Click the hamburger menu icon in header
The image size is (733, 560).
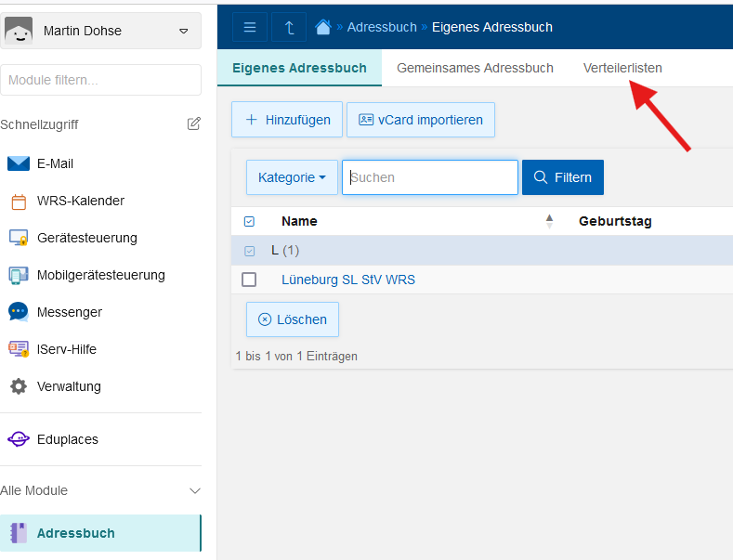pyautogui.click(x=249, y=27)
